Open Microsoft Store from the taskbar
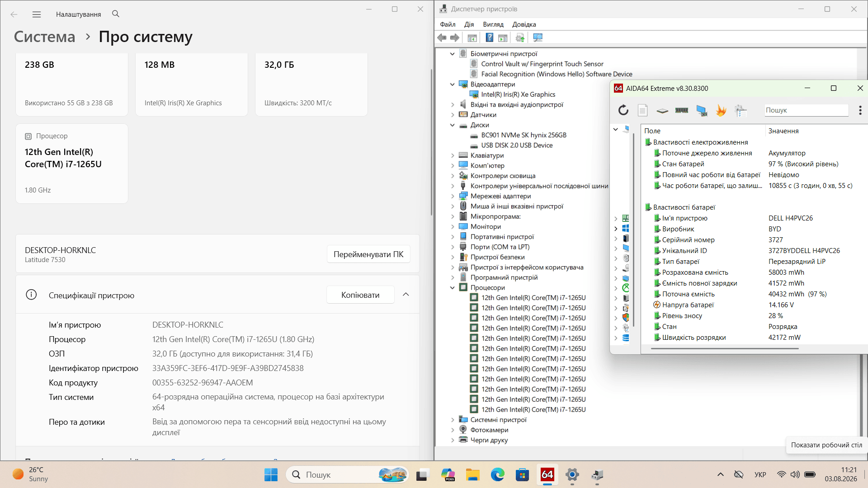This screenshot has height=488, width=868. (522, 474)
